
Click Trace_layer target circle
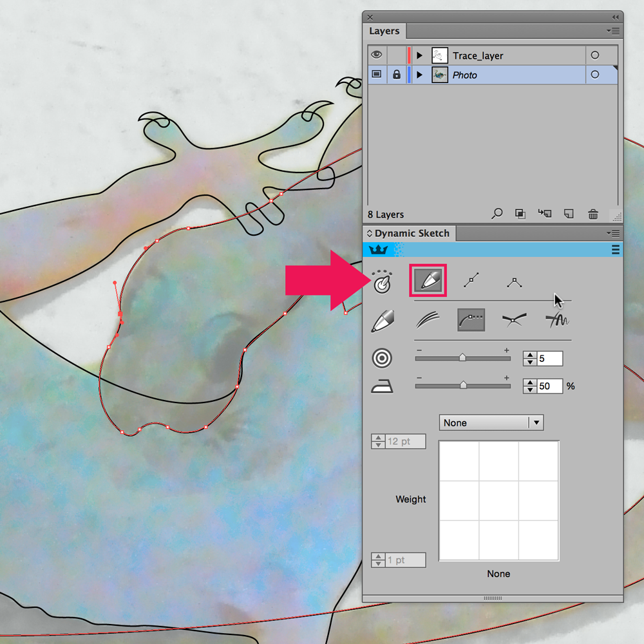click(594, 55)
